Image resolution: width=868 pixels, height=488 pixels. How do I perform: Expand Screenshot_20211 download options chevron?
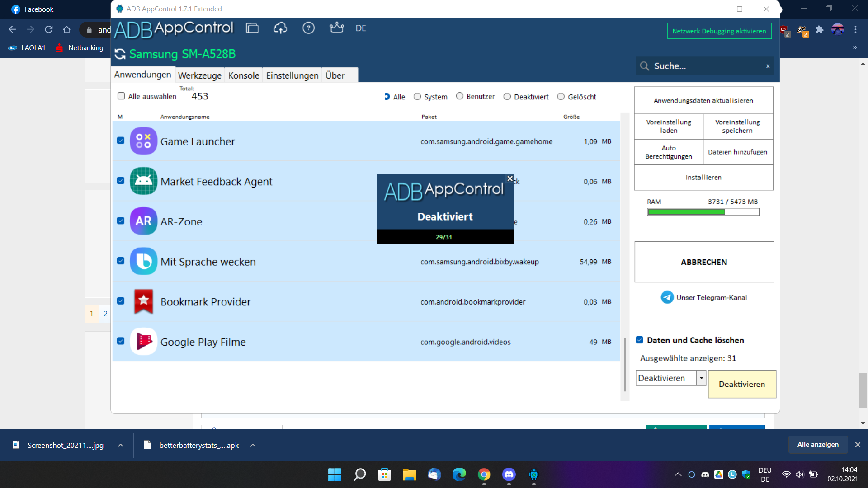click(x=121, y=445)
